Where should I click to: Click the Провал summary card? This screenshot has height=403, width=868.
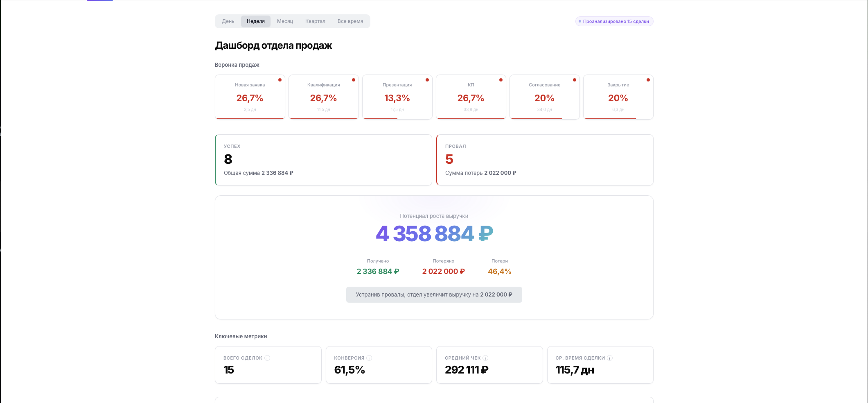click(x=545, y=160)
